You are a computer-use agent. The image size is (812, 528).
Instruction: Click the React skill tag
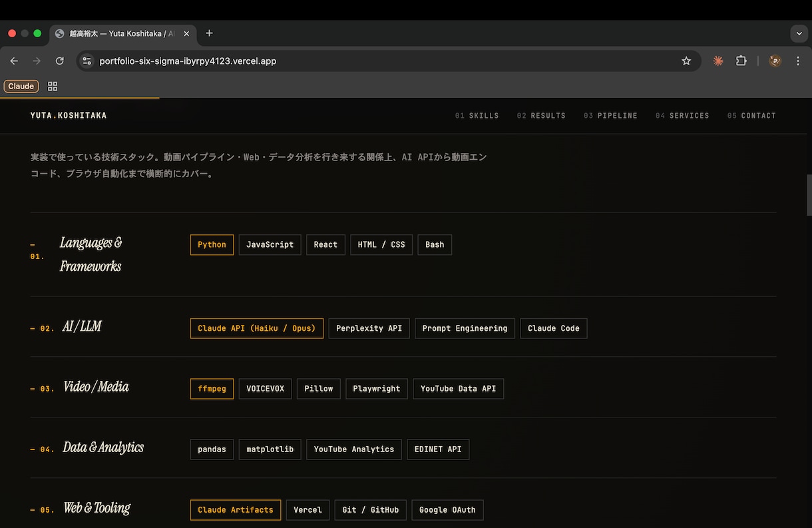point(325,244)
